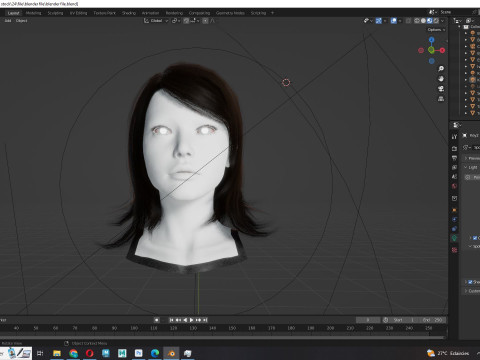Viewport: 480px width, 360px height.
Task: Open the Scene properties tab
Action: (454, 177)
